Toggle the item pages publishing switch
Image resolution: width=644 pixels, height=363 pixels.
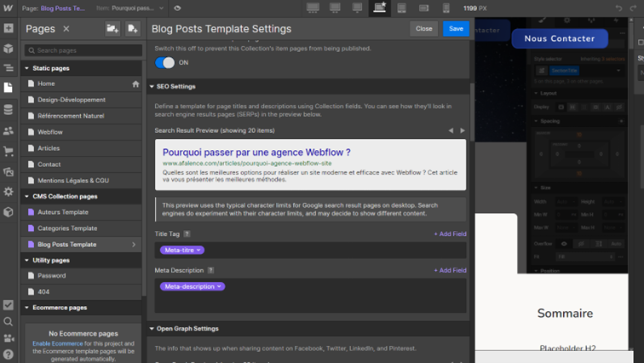click(x=164, y=62)
